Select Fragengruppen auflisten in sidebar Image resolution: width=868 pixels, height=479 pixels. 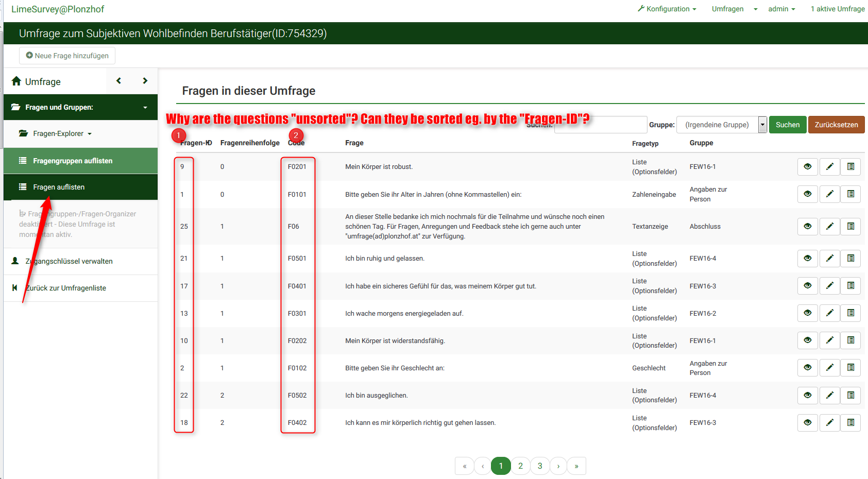click(x=73, y=161)
